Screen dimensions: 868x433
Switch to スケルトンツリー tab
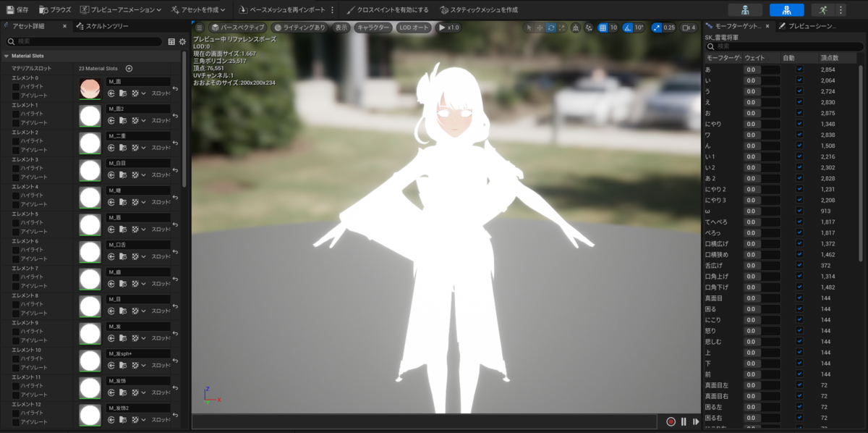(101, 26)
